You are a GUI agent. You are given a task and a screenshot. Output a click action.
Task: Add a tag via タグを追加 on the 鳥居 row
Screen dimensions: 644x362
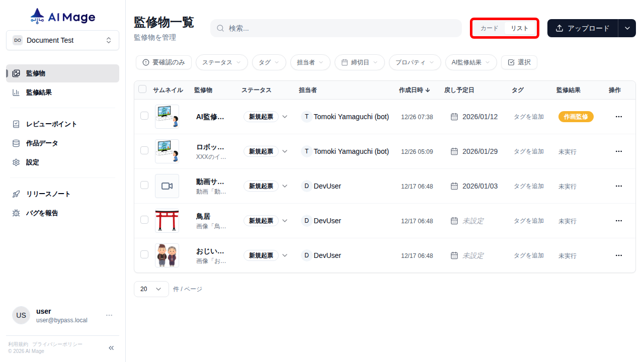pos(528,220)
